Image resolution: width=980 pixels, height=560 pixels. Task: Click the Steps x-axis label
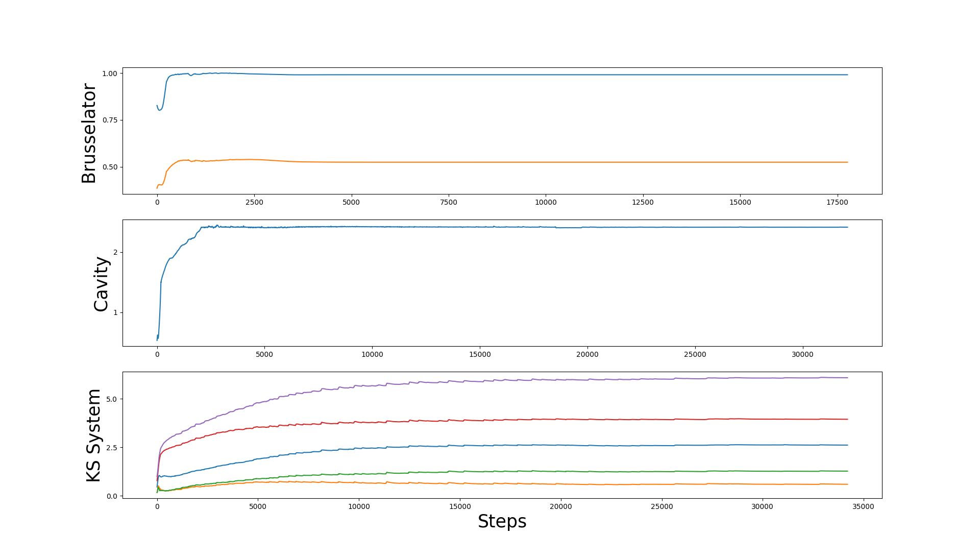502,521
